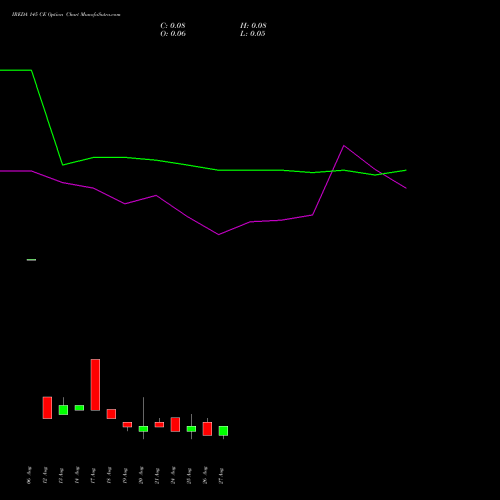This screenshot has width=500, height=500.
Task: Select the small red candle for 21 Aug
Action: (x=159, y=424)
